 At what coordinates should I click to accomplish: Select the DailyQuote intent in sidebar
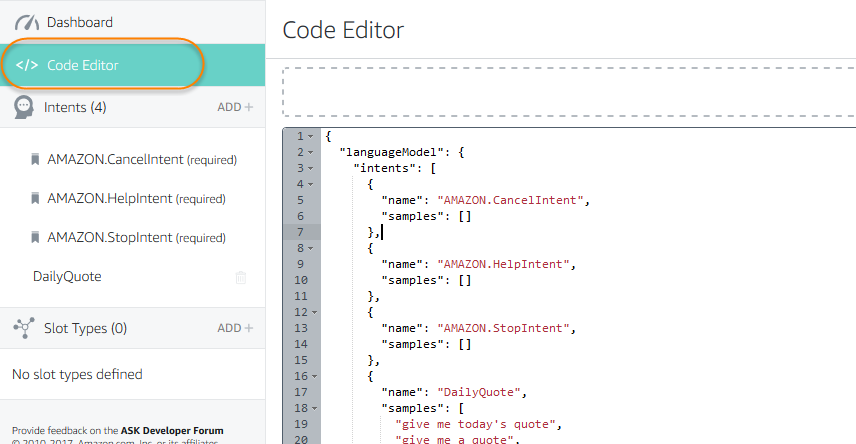tap(67, 277)
